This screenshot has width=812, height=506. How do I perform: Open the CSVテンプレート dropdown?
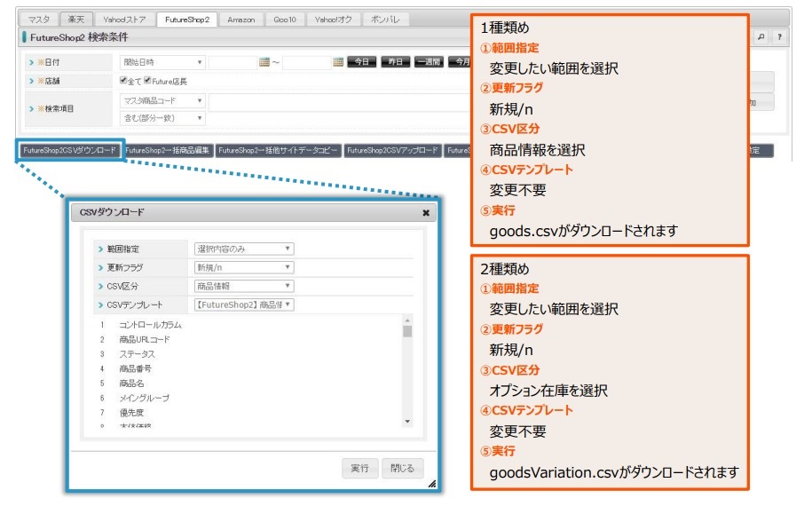(x=244, y=305)
